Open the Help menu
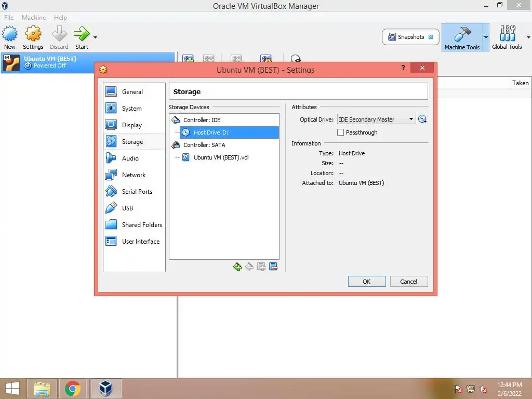Viewport: 532px width, 399px height. pyautogui.click(x=60, y=17)
